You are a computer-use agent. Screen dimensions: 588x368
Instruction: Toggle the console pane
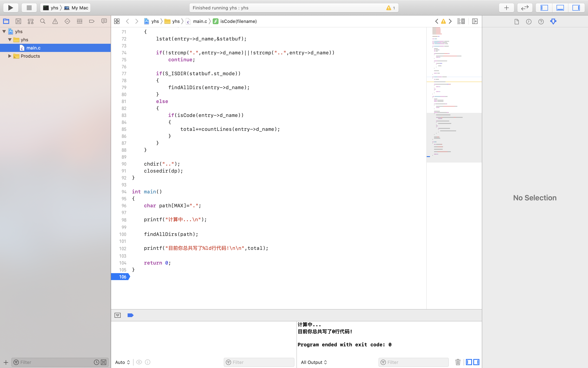476,362
